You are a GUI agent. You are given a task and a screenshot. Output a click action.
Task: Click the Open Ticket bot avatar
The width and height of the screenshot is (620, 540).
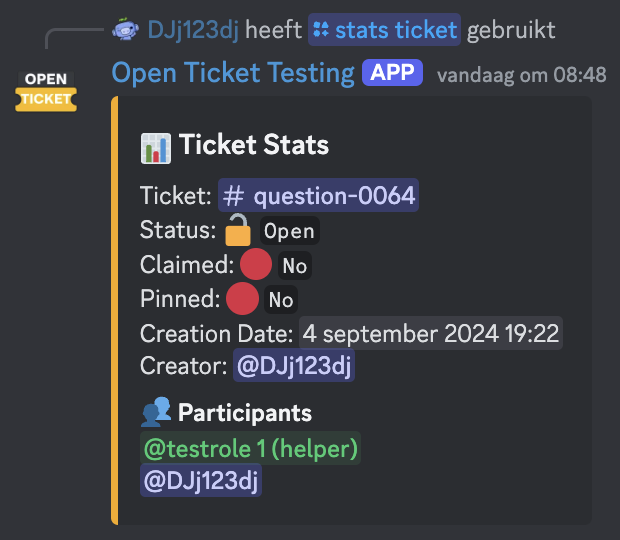46,92
